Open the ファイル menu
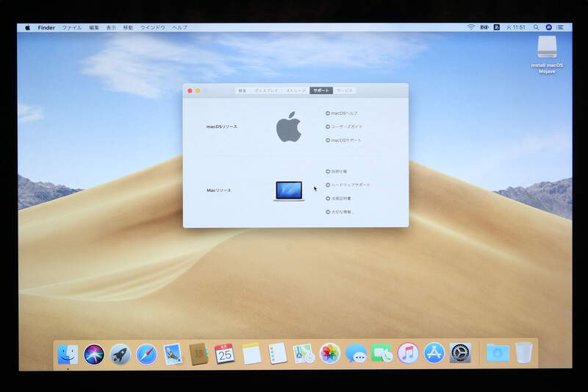The width and height of the screenshot is (588, 392). [x=72, y=27]
